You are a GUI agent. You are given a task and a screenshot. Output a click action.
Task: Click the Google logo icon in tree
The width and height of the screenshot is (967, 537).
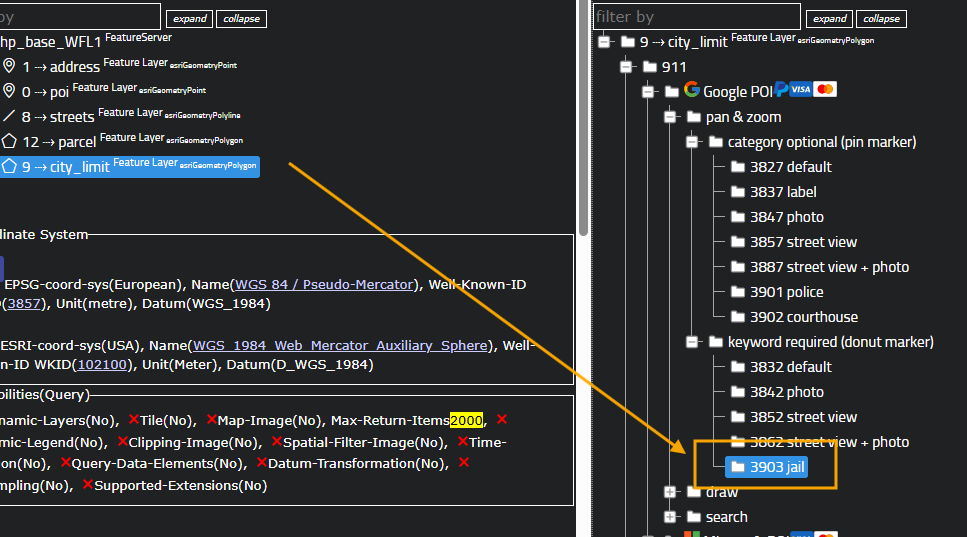coord(691,91)
